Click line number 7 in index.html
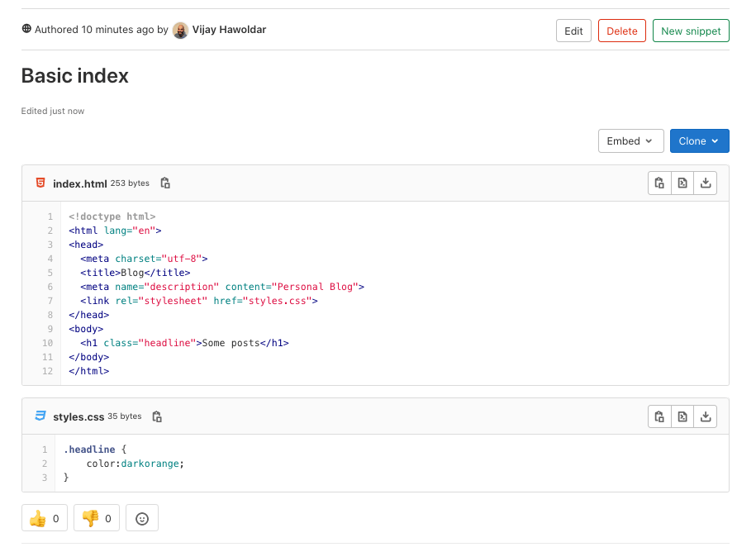 (x=50, y=301)
